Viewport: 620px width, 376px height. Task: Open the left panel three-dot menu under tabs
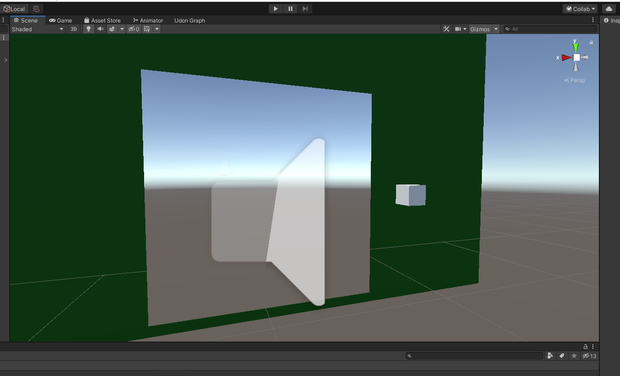click(4, 38)
